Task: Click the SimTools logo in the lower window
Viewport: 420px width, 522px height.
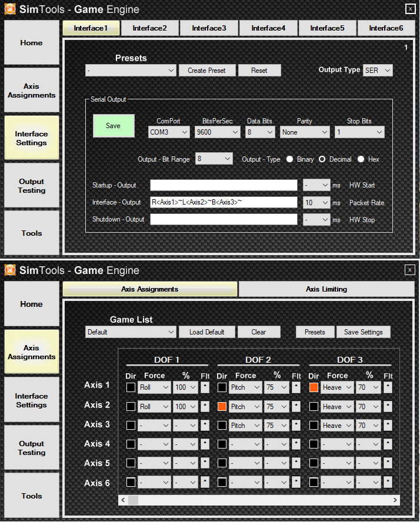Action: point(10,270)
